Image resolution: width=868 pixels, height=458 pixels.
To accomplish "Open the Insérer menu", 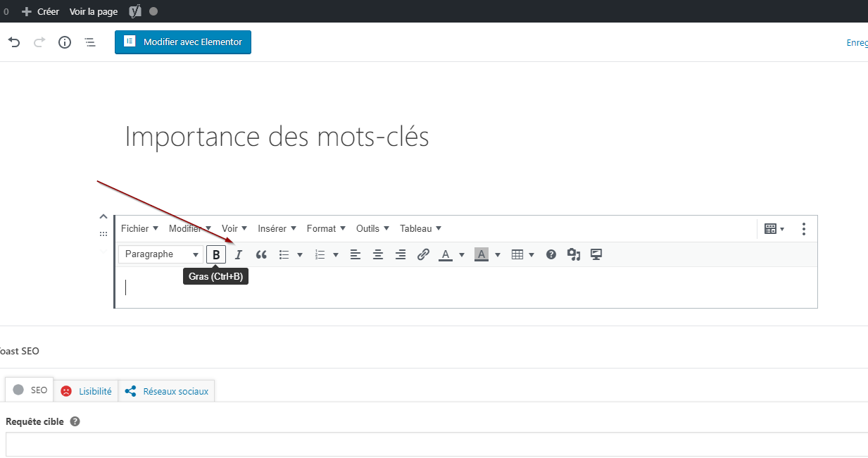I will (277, 228).
